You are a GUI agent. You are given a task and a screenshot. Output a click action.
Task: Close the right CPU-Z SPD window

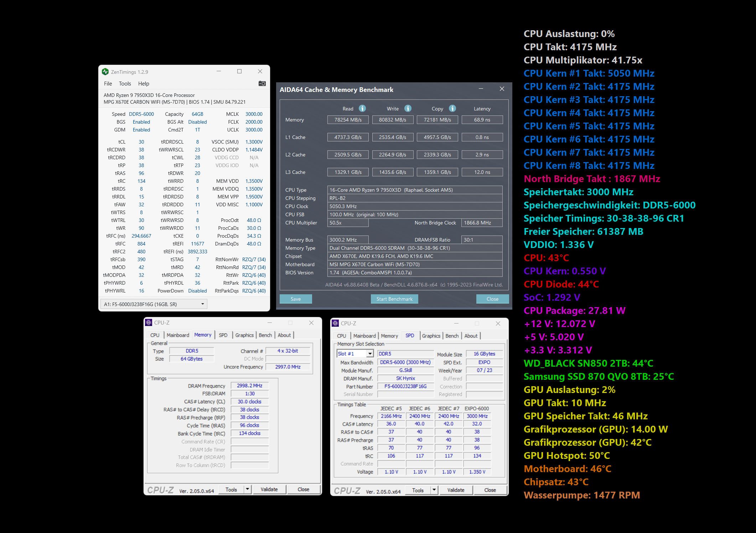click(x=498, y=324)
